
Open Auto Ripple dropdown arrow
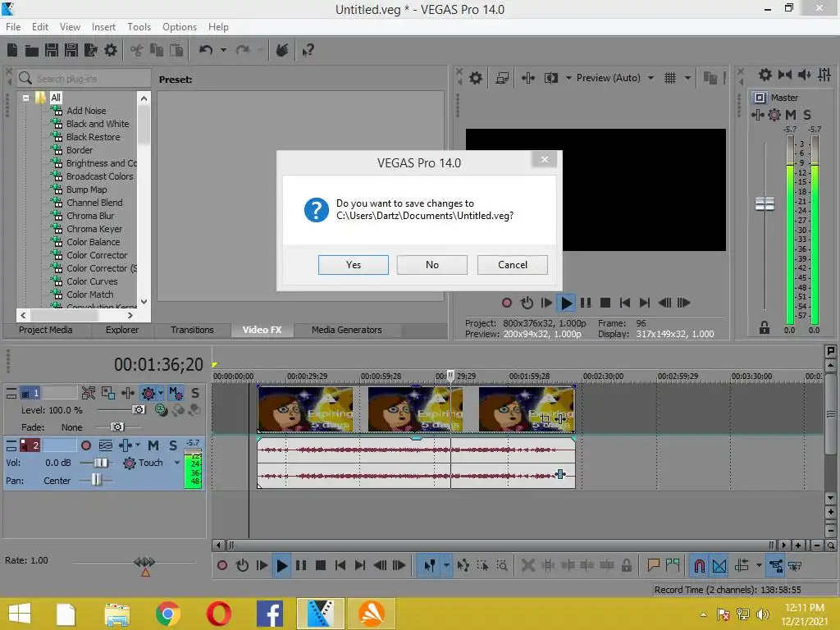click(759, 566)
